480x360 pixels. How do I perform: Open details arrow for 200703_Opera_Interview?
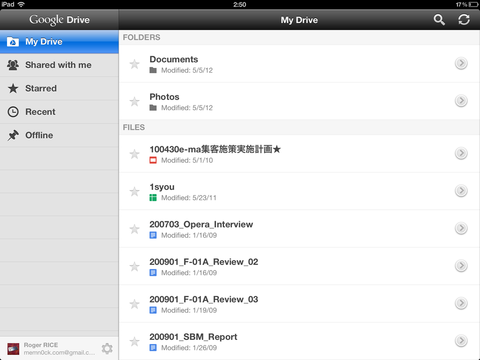[x=461, y=228]
